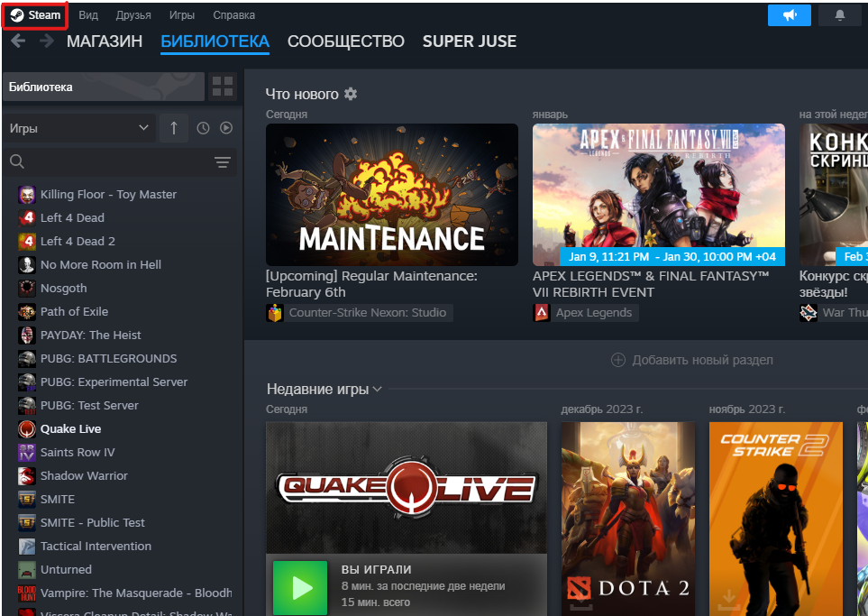
Task: Click the Left 4 Dead game icon
Action: 26,217
